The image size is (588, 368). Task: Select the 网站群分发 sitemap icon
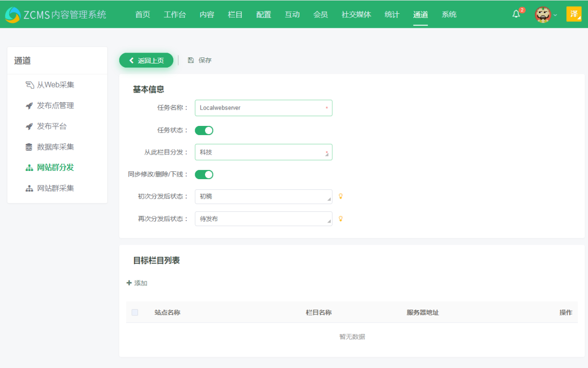(29, 167)
